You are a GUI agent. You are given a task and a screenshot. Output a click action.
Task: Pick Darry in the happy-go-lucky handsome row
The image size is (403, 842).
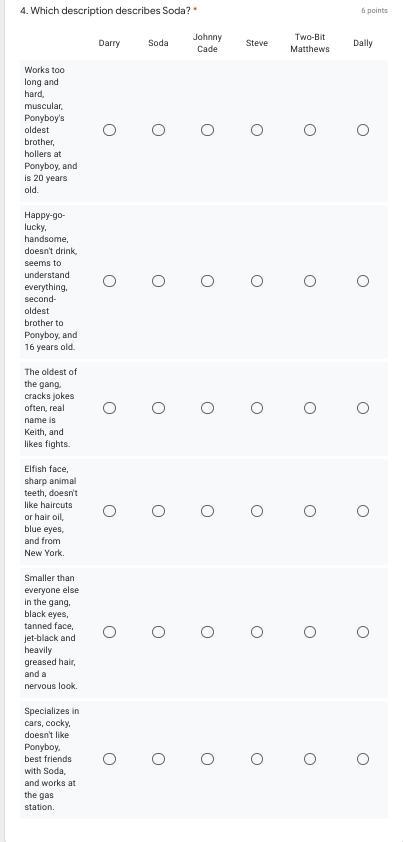(109, 281)
